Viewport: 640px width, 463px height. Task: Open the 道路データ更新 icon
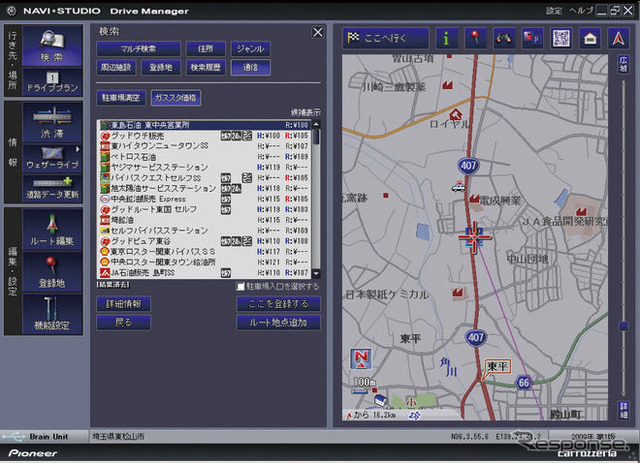[52, 188]
